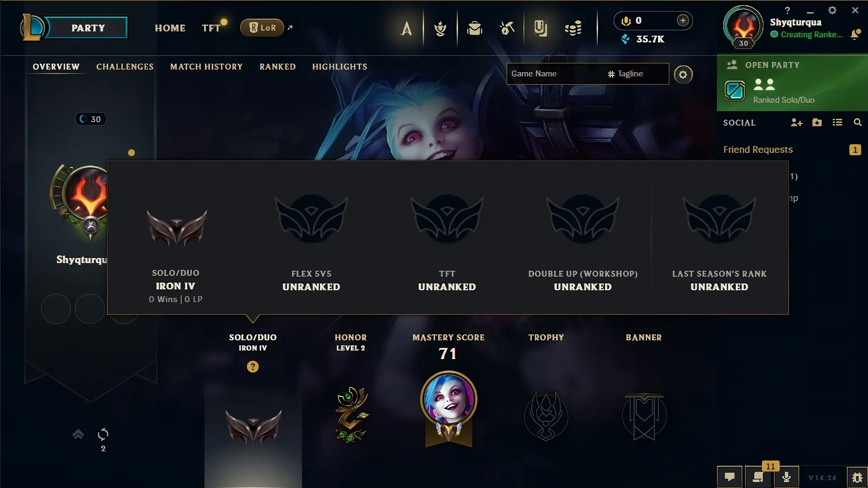Click the PARTY button
The width and height of the screenshot is (868, 488).
coord(88,28)
